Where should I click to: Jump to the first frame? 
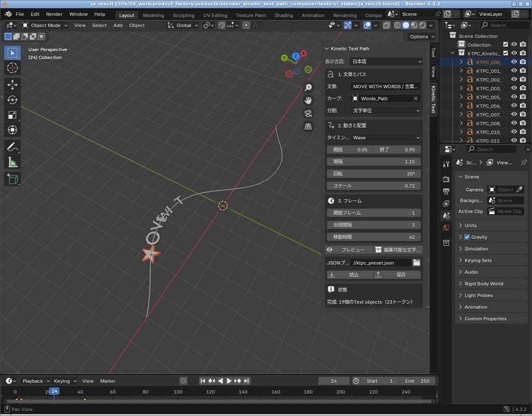coord(203,381)
